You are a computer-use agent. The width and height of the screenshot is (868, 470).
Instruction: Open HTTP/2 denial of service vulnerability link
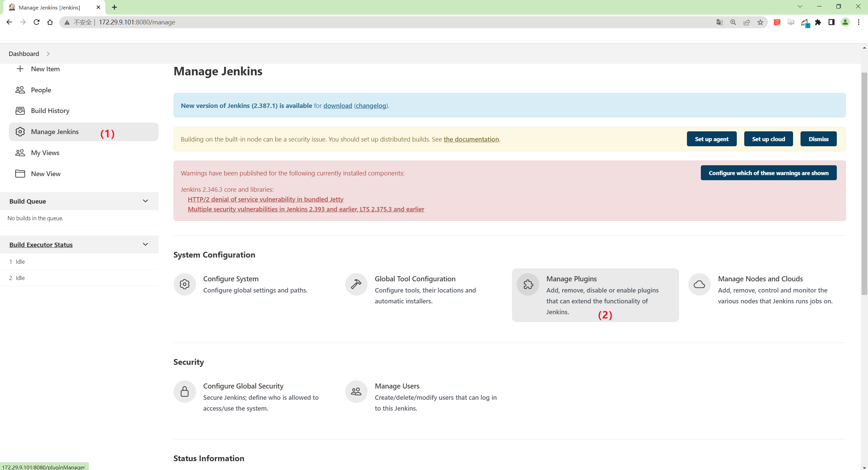265,199
